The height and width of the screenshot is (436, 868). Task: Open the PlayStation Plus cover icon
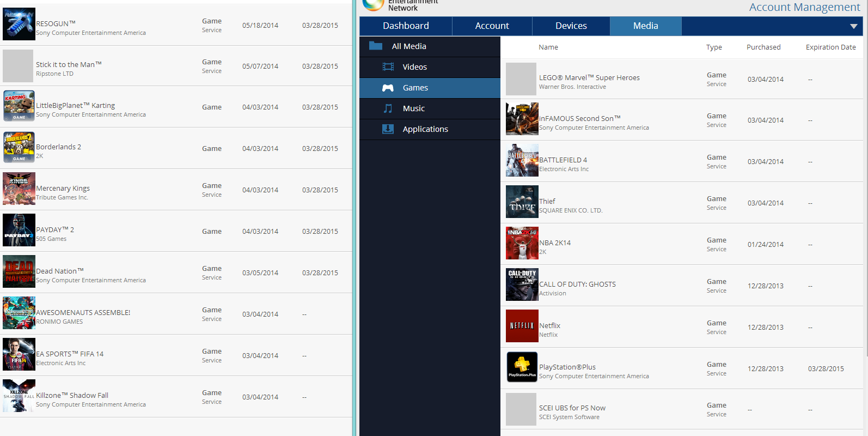pyautogui.click(x=522, y=367)
